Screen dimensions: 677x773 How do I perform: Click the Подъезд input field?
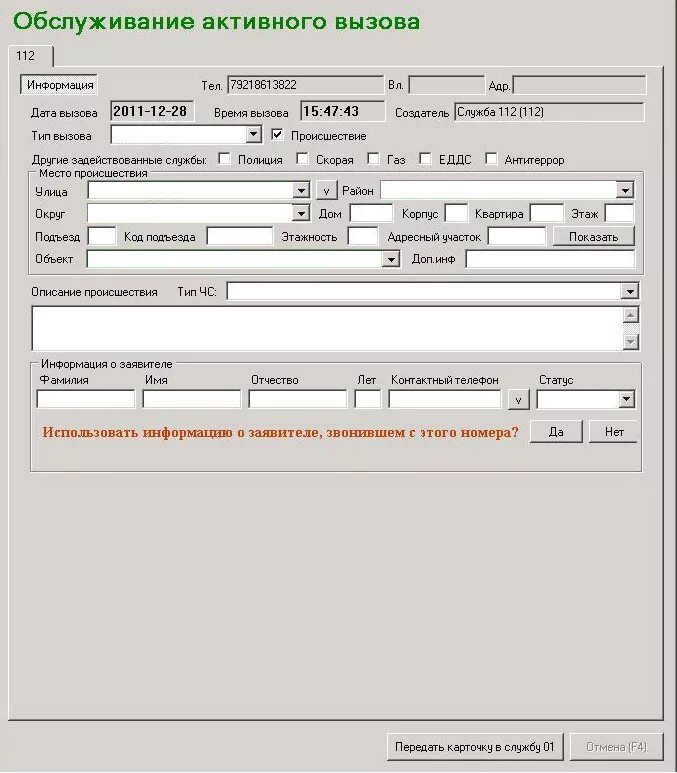point(102,236)
